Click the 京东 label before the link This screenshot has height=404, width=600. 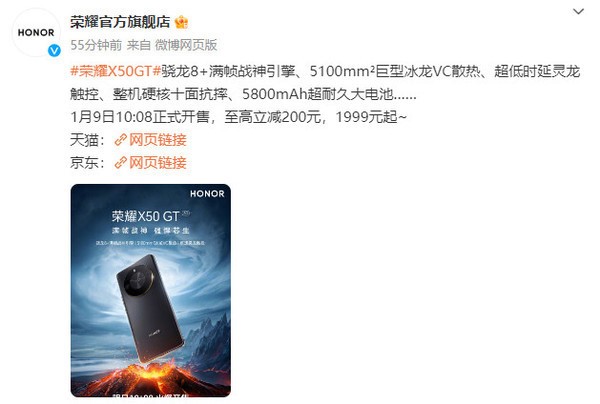85,163
